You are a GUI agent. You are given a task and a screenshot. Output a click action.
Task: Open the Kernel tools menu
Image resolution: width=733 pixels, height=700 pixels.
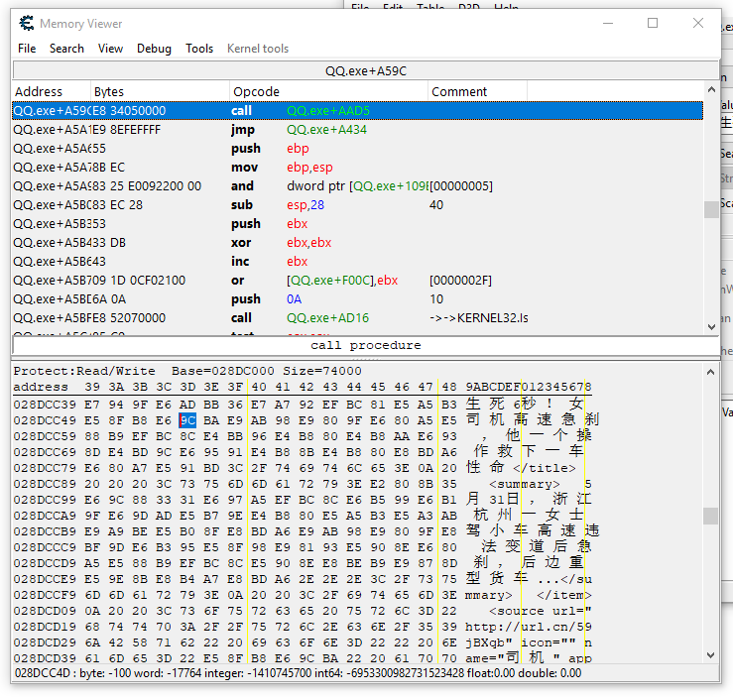tap(258, 49)
